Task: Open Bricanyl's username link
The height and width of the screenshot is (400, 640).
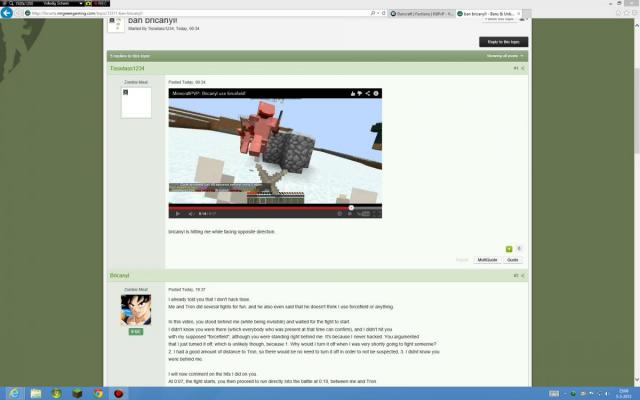Action: point(120,275)
